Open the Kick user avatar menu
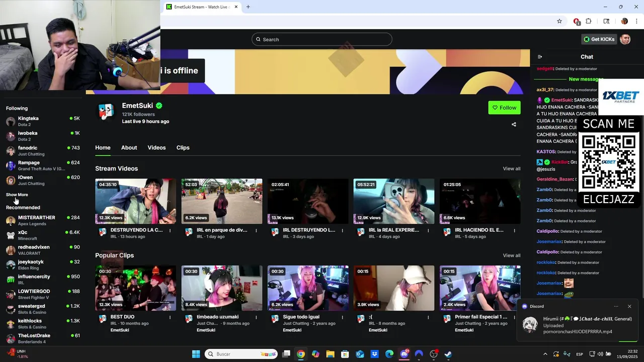Image resolution: width=644 pixels, height=362 pixels. [625, 39]
